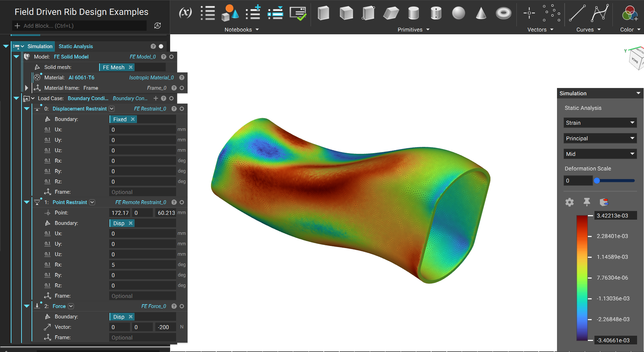Click the strain color legend bar

582,278
